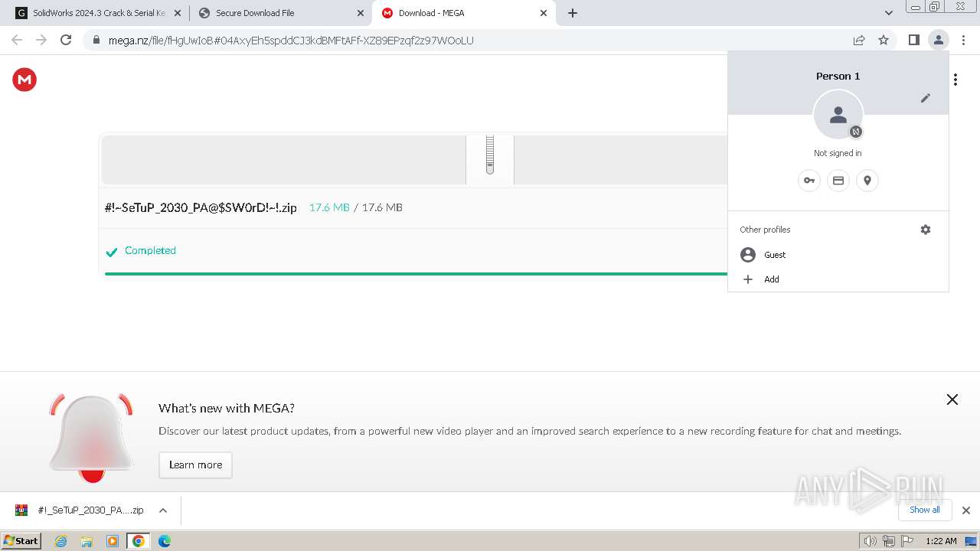This screenshot has width=980, height=551.
Task: Expand the downloaded zip options chevron
Action: pos(163,510)
